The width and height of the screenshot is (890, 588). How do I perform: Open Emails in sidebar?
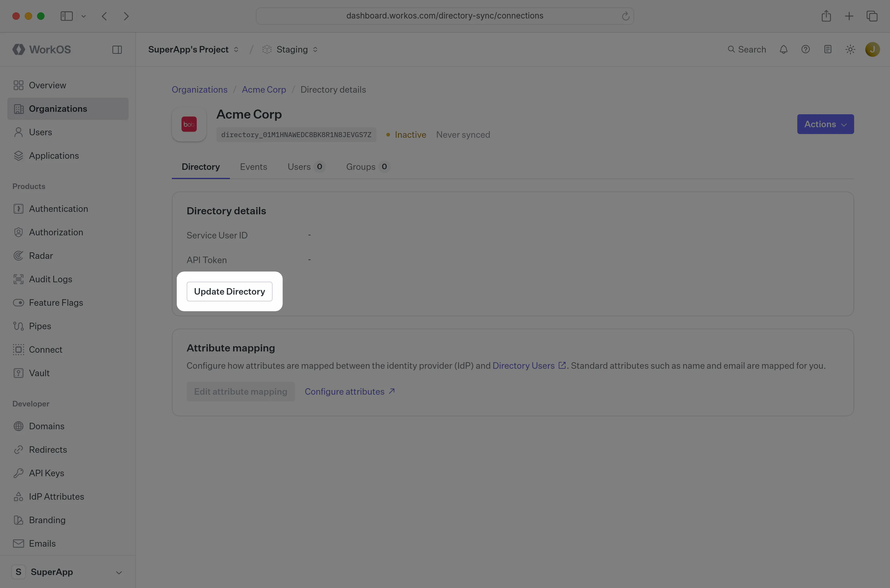68,544
